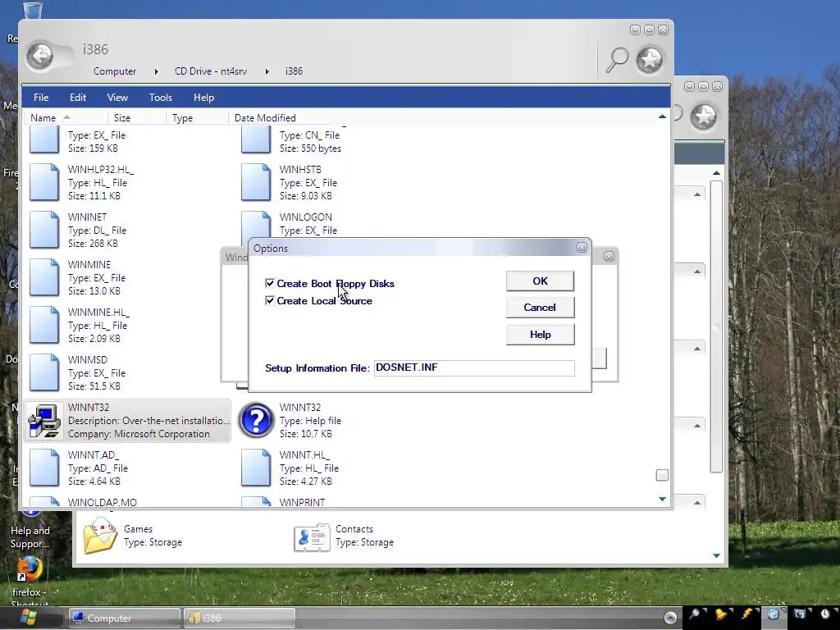Click the Help button in Options dialog
Viewport: 840px width, 630px height.
point(540,335)
